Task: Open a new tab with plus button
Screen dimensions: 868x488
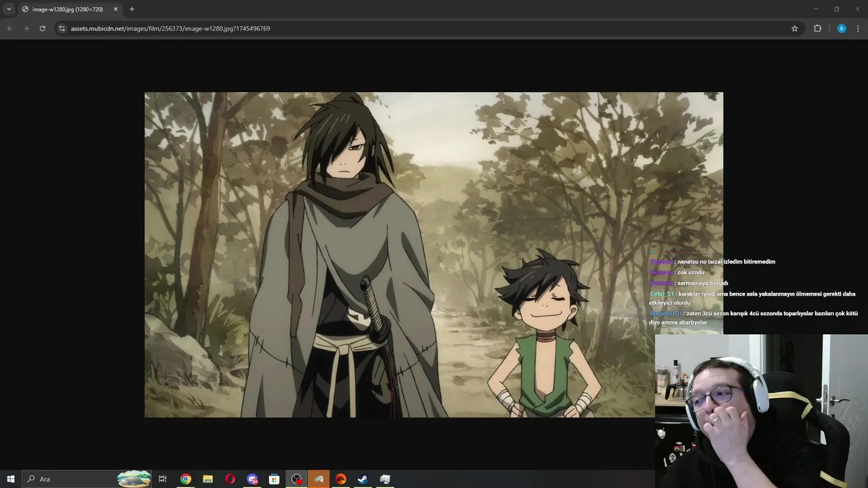Action: (x=132, y=9)
